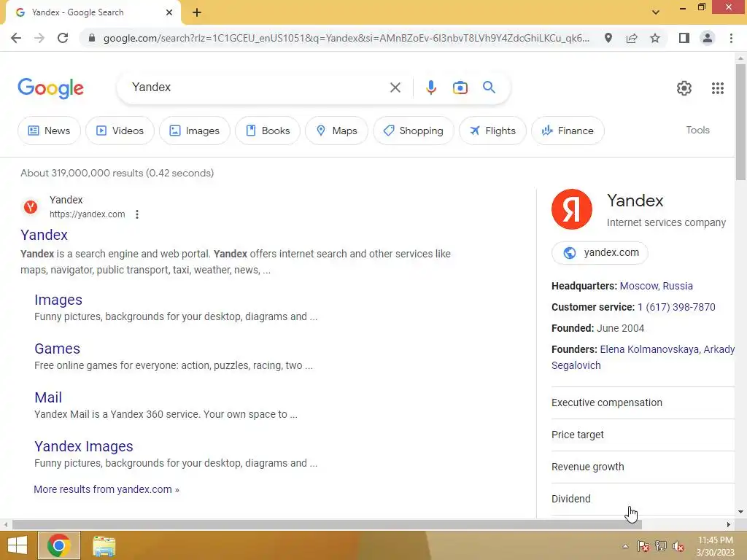747x560 pixels.
Task: Open the network tray icon
Action: point(661,546)
